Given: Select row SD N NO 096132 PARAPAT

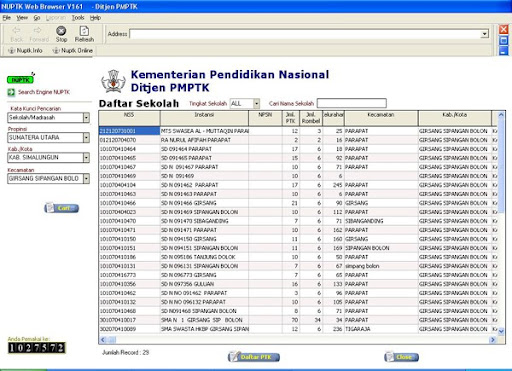Looking at the screenshot, I should coord(298,302).
